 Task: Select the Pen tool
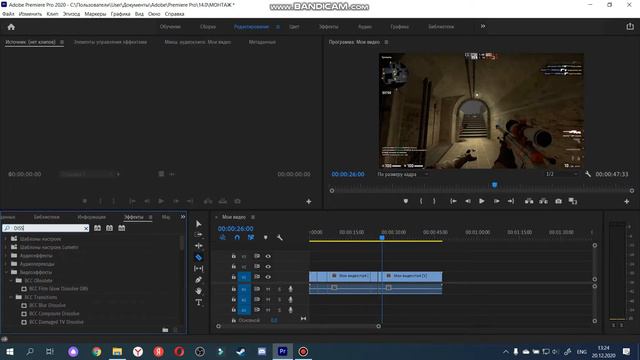tap(199, 280)
